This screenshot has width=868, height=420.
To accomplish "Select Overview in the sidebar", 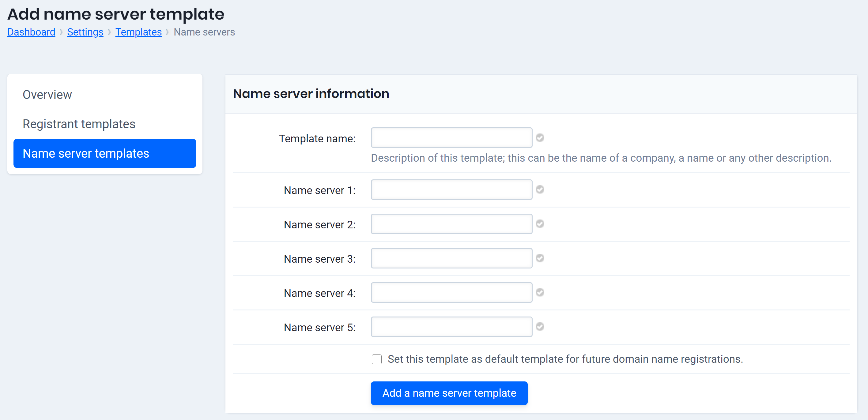I will 47,95.
